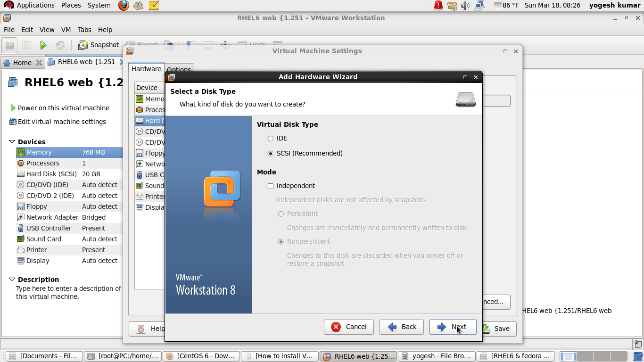
Task: Switch to the root@PC terminal taskbar item
Action: click(x=124, y=356)
